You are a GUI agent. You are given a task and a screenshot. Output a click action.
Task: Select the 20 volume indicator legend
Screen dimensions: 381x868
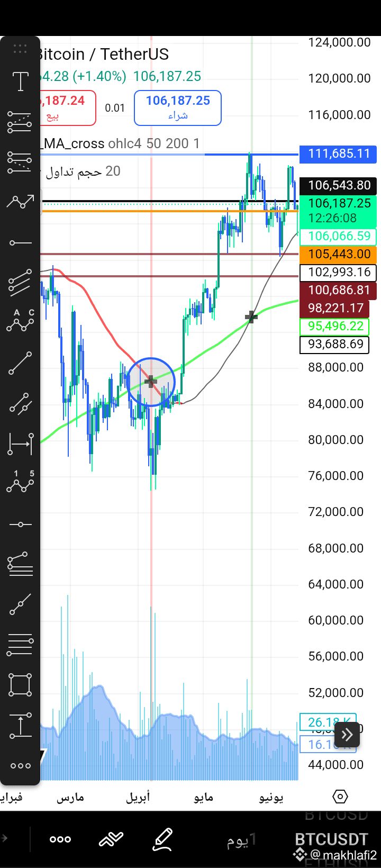[83, 171]
